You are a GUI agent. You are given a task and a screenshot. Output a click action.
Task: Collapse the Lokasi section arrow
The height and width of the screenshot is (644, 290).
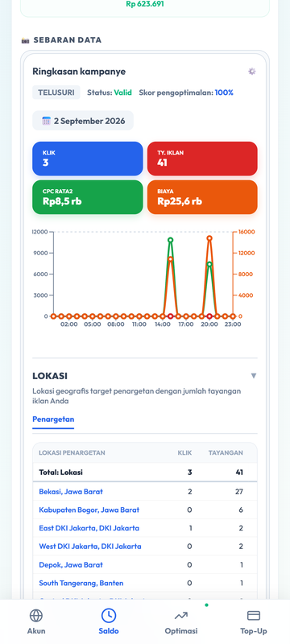tap(254, 376)
